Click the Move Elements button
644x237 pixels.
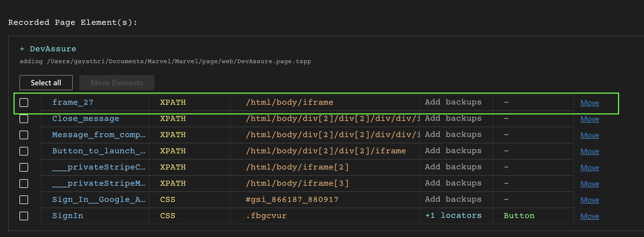pyautogui.click(x=117, y=83)
